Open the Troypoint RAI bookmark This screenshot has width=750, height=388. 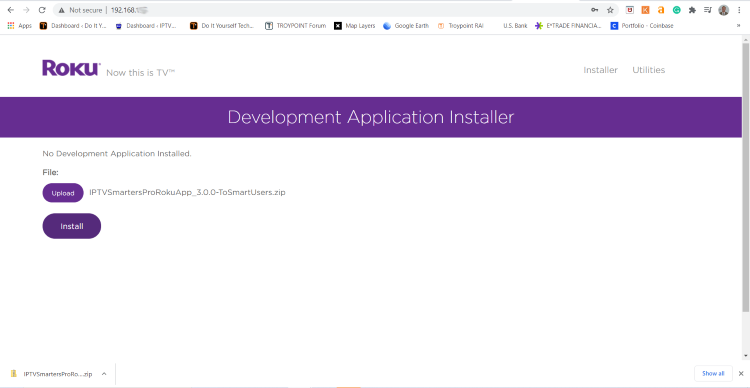point(460,26)
